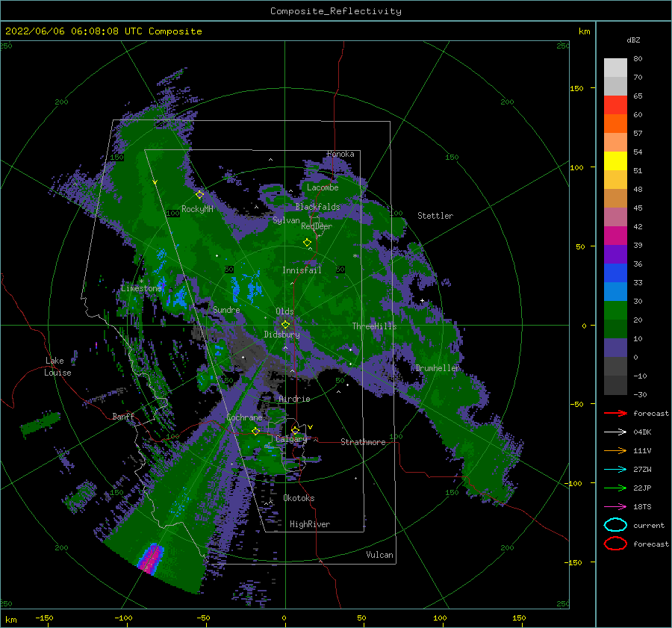672x628 pixels.
Task: Click the yellow diamond marker below Cochrane
Action: tap(255, 431)
